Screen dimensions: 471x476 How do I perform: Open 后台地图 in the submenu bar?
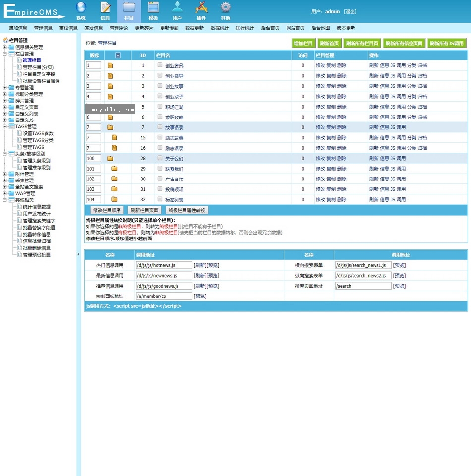[320, 28]
